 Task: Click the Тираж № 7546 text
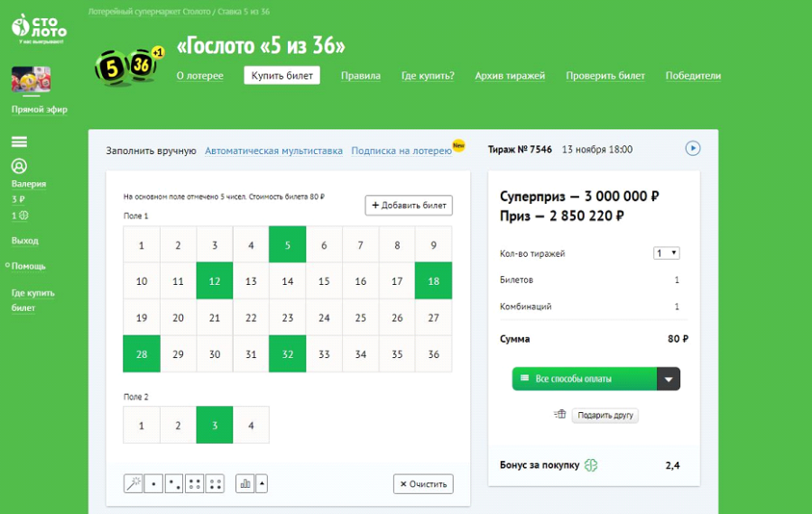520,150
